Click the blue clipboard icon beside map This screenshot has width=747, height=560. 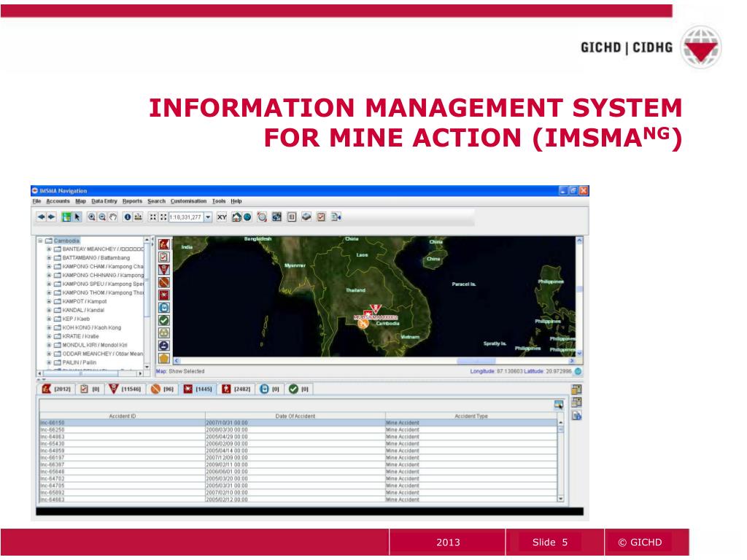164,308
